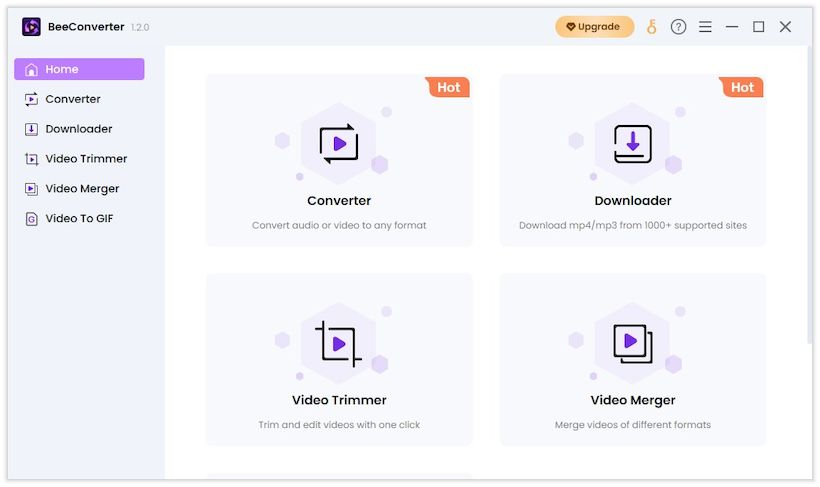Click the vertical scrollbar on the right
The image size is (820, 487).
[809, 195]
